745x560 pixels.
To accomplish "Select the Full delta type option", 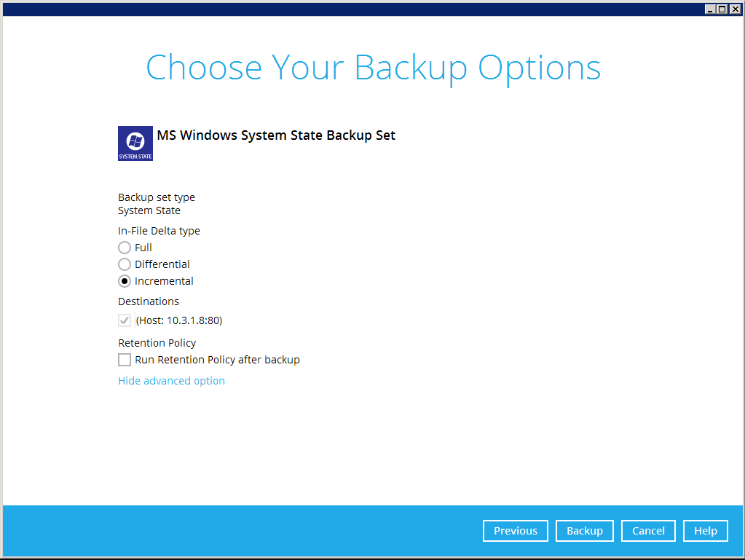I will click(x=125, y=248).
